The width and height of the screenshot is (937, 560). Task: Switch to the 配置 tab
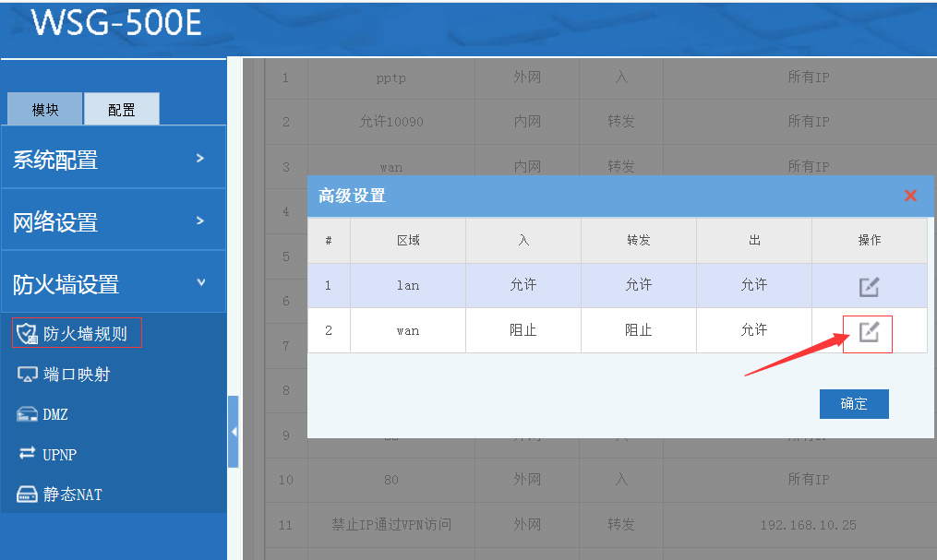tap(121, 110)
